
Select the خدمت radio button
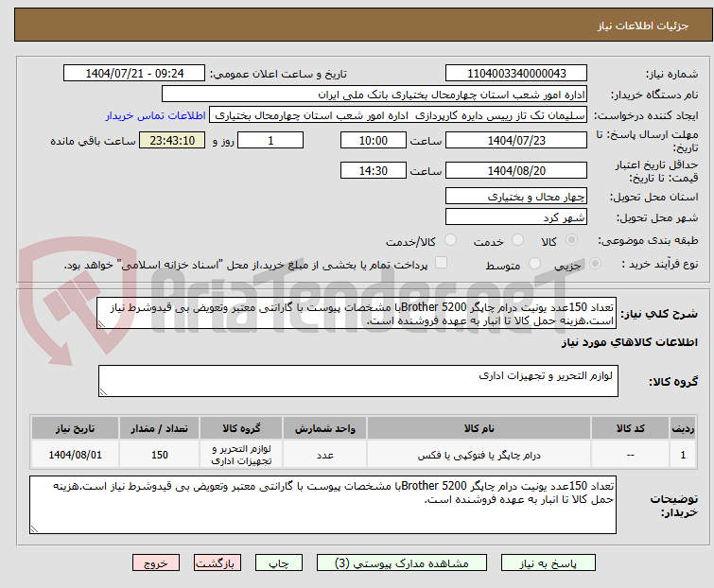point(517,239)
